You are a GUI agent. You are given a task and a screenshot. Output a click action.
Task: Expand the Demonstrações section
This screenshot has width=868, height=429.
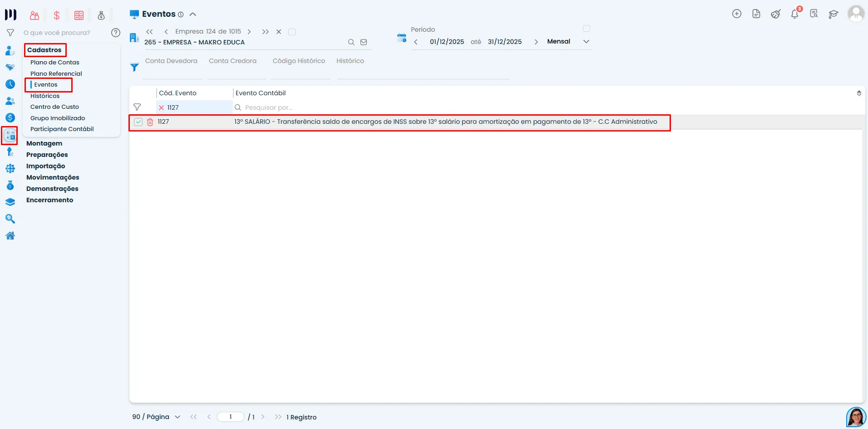click(x=52, y=189)
